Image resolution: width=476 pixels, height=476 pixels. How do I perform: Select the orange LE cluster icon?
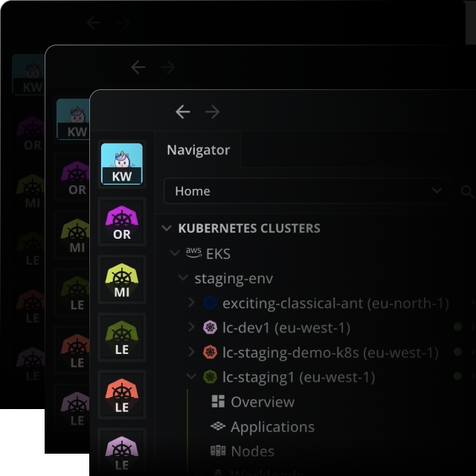[x=122, y=395]
